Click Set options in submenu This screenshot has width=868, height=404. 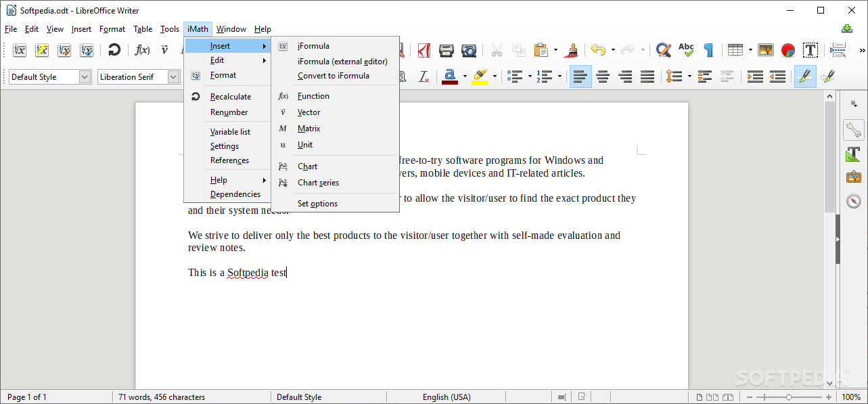pyautogui.click(x=335, y=204)
